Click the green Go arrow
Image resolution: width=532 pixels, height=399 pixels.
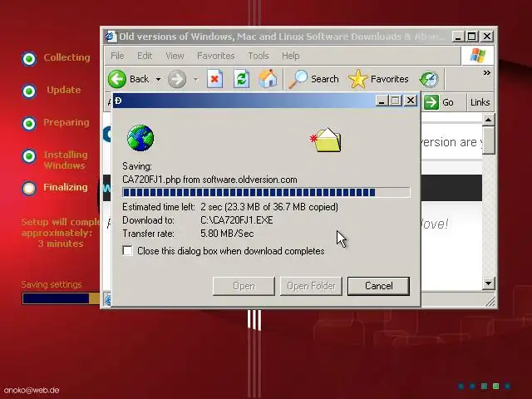(431, 102)
